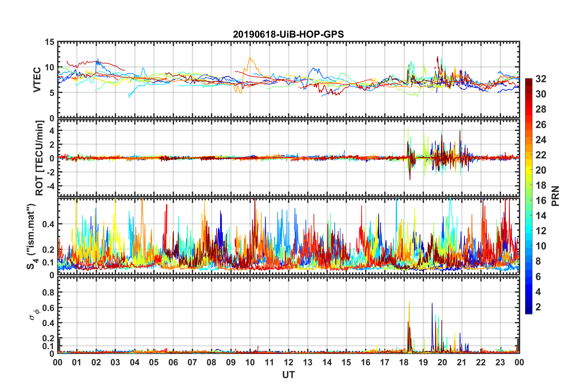Select the 06 tick on the UT axis

(x=173, y=362)
